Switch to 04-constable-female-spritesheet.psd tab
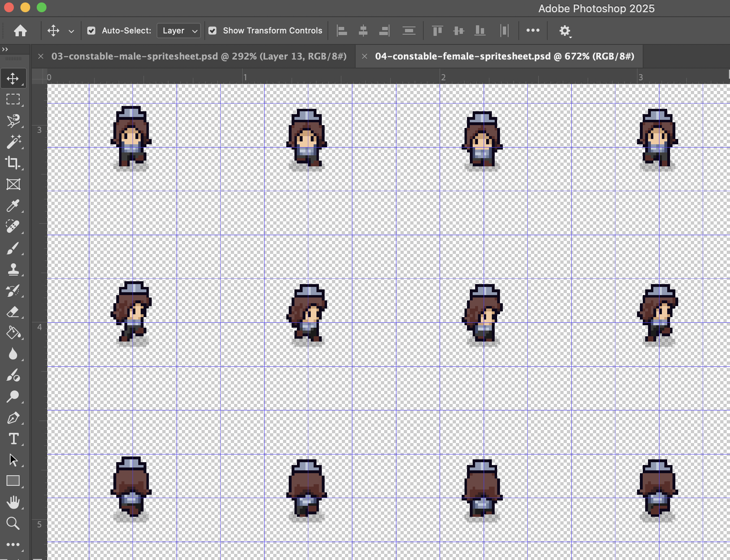Viewport: 730px width, 560px height. pos(504,56)
